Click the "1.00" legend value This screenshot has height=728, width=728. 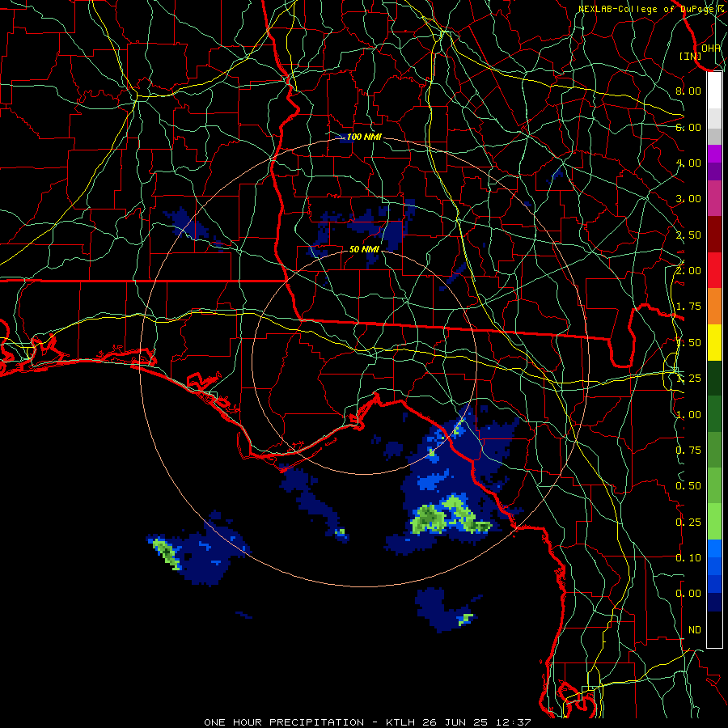[x=688, y=415]
